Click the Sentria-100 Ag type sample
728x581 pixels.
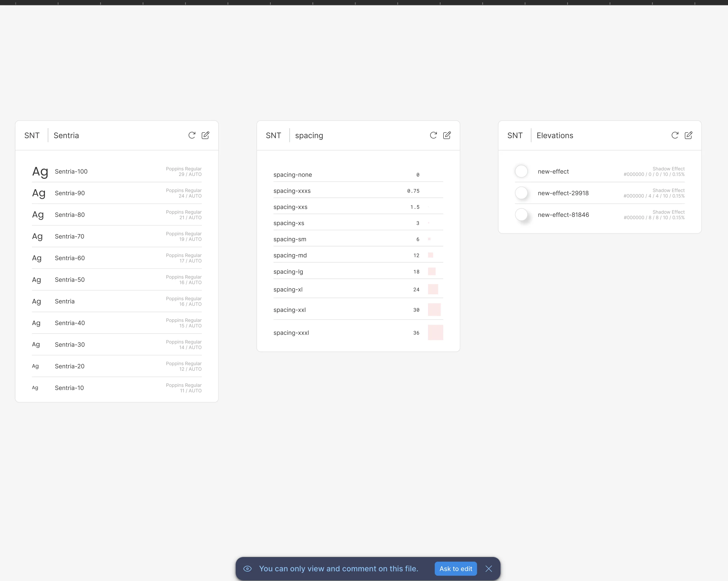[x=40, y=172]
